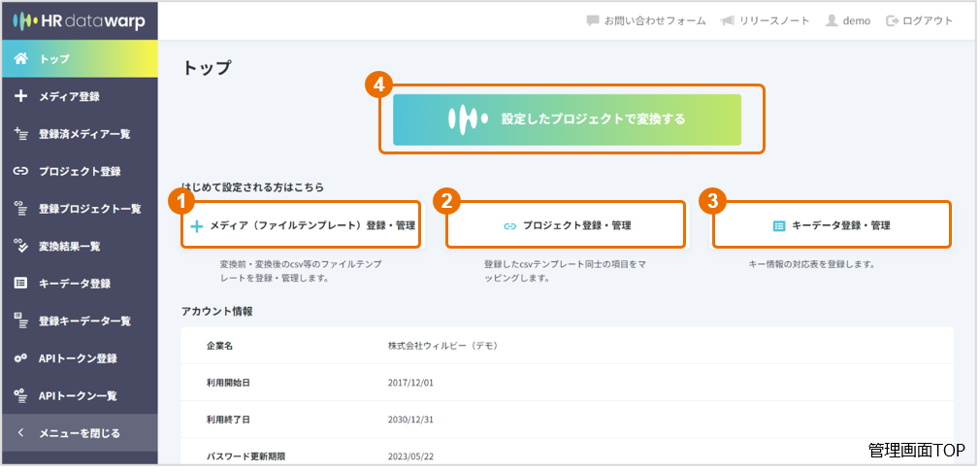Collapse the sidebar with the chevron arrow
Screen dimensions: 980x472
pyautogui.click(x=20, y=432)
